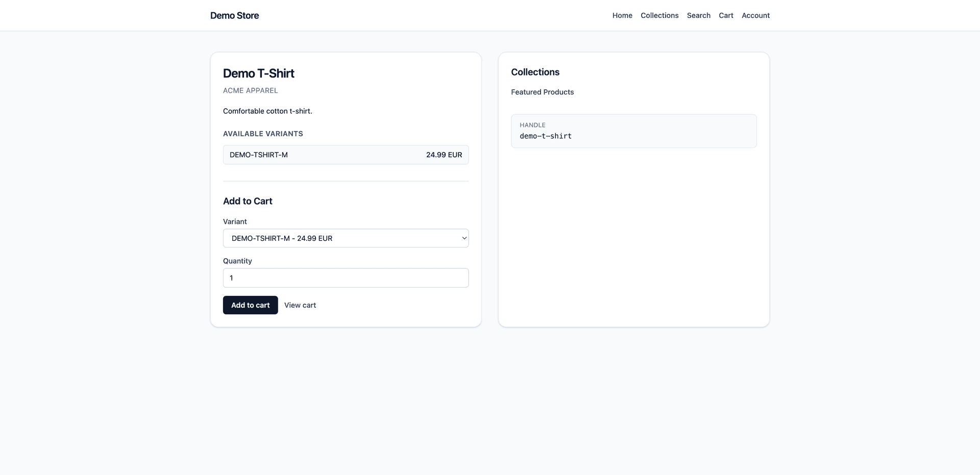The width and height of the screenshot is (980, 475).
Task: Expand the DEMO-TSHIRT-M variant selector chevron
Action: point(463,238)
